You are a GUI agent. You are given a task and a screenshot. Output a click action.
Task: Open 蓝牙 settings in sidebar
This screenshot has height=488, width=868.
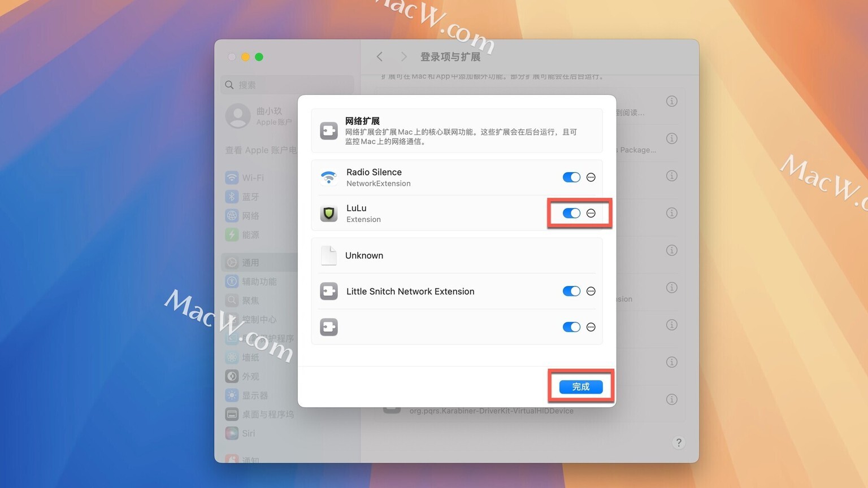point(259,197)
